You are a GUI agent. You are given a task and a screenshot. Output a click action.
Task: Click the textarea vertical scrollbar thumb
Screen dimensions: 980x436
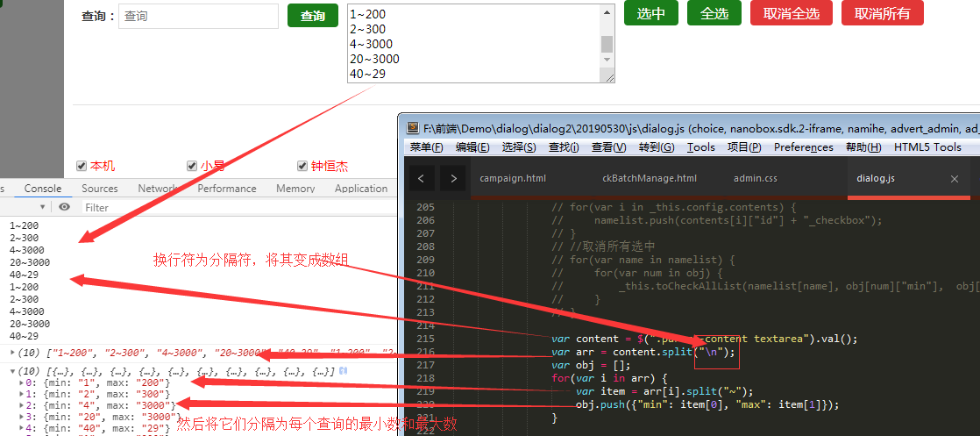pyautogui.click(x=607, y=43)
